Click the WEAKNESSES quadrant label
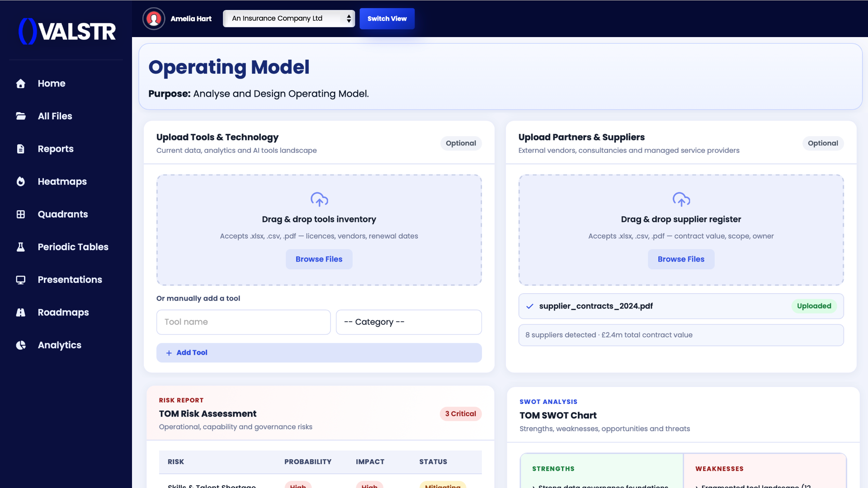 [x=720, y=469]
